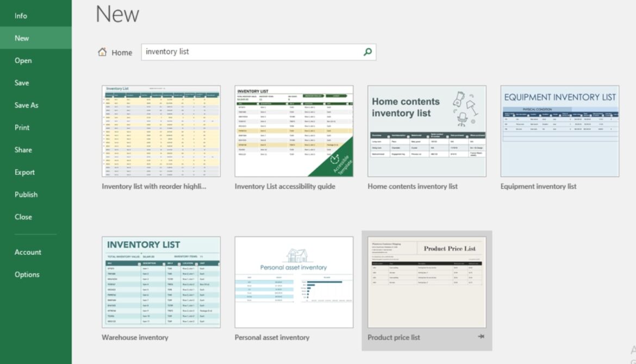Navigate to Export options

pos(23,172)
